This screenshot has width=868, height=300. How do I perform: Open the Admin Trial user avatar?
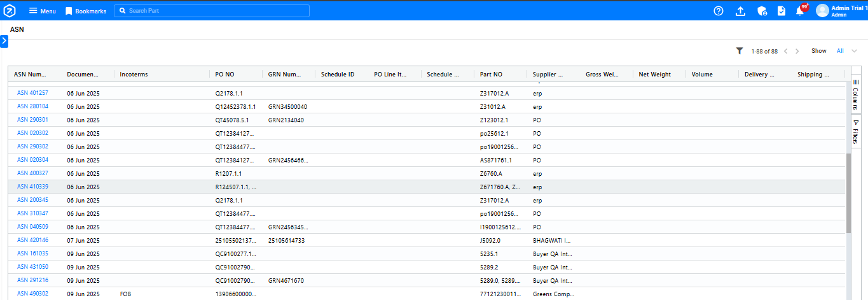(822, 11)
